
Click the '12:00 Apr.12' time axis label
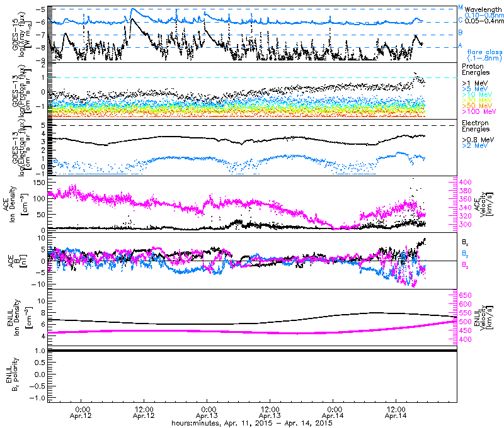144,413
